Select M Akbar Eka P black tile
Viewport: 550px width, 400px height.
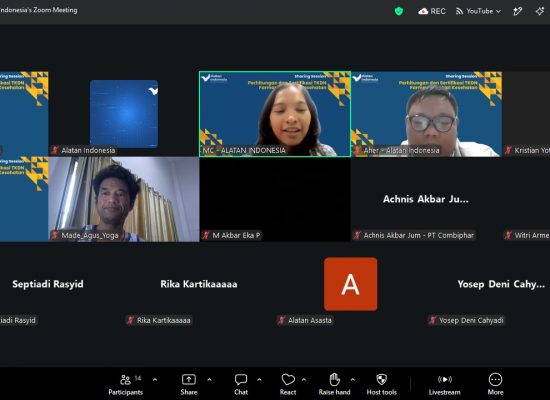pos(275,199)
